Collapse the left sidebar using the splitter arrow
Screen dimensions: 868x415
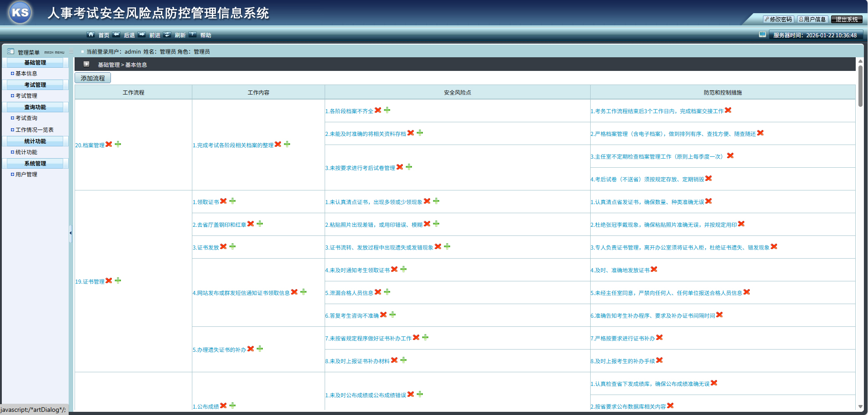(x=70, y=233)
